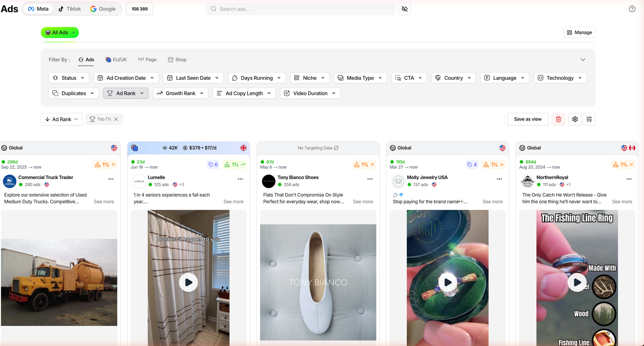Open the Media Type dropdown
644x346 pixels.
point(360,78)
